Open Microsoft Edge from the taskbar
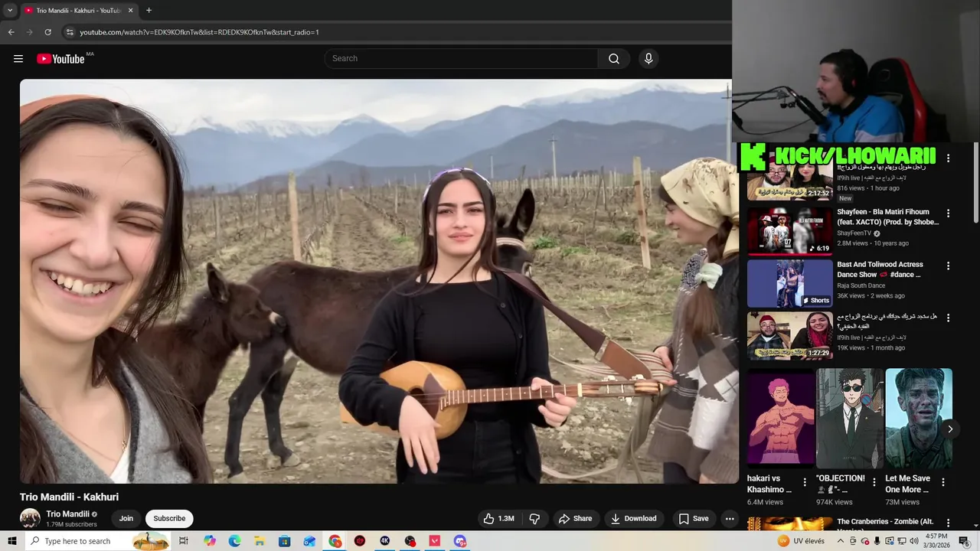The height and width of the screenshot is (551, 980). (235, 541)
